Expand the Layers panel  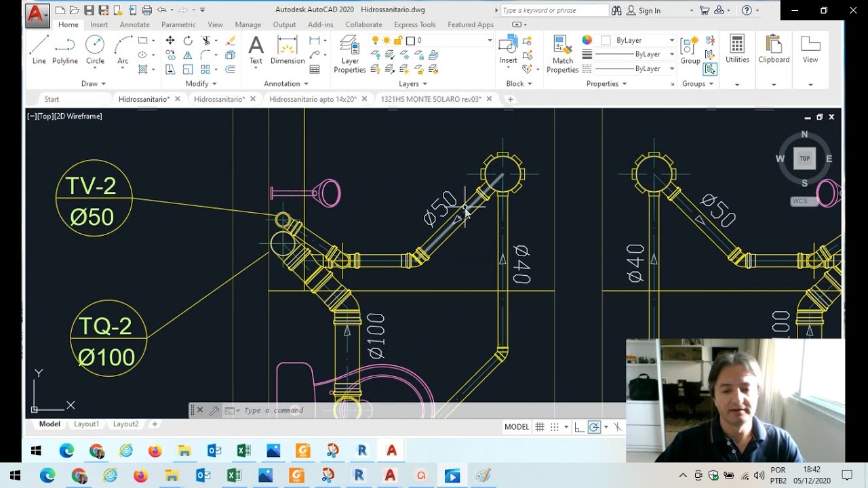413,83
